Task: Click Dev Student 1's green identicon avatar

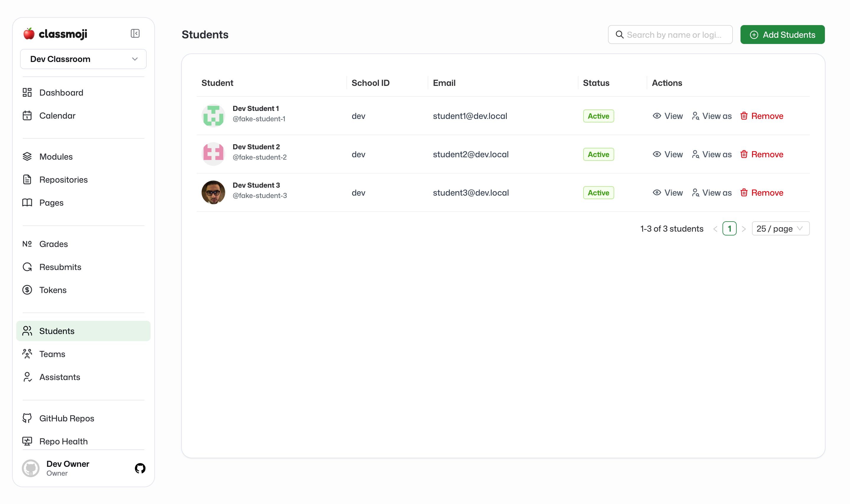Action: click(x=213, y=116)
